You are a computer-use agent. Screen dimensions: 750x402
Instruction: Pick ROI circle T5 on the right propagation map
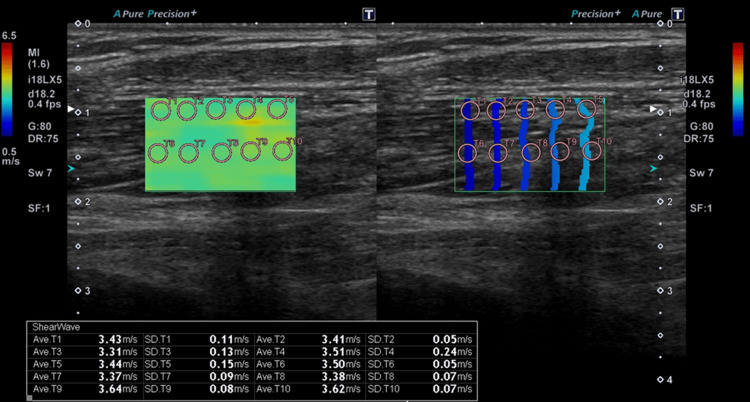(586, 109)
